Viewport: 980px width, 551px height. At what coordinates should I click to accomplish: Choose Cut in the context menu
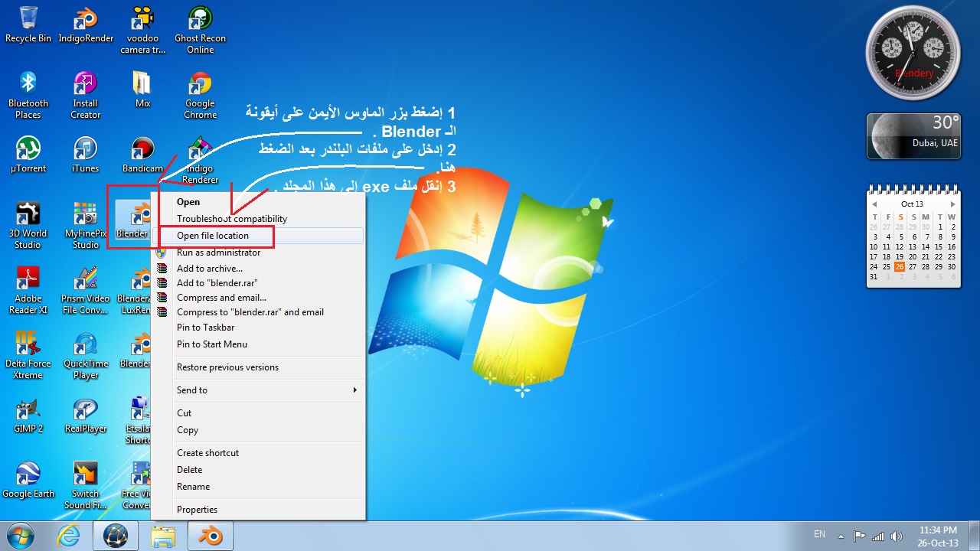(259, 413)
